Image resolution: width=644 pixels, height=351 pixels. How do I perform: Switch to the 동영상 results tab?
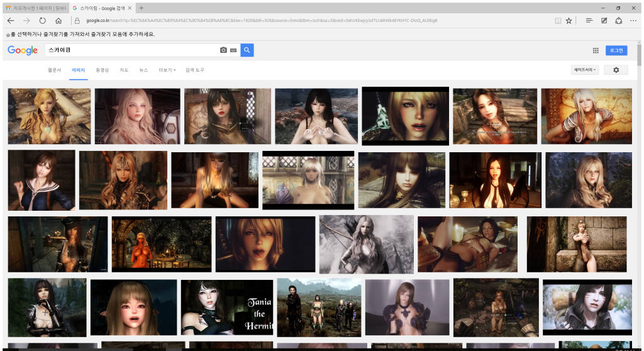point(102,70)
